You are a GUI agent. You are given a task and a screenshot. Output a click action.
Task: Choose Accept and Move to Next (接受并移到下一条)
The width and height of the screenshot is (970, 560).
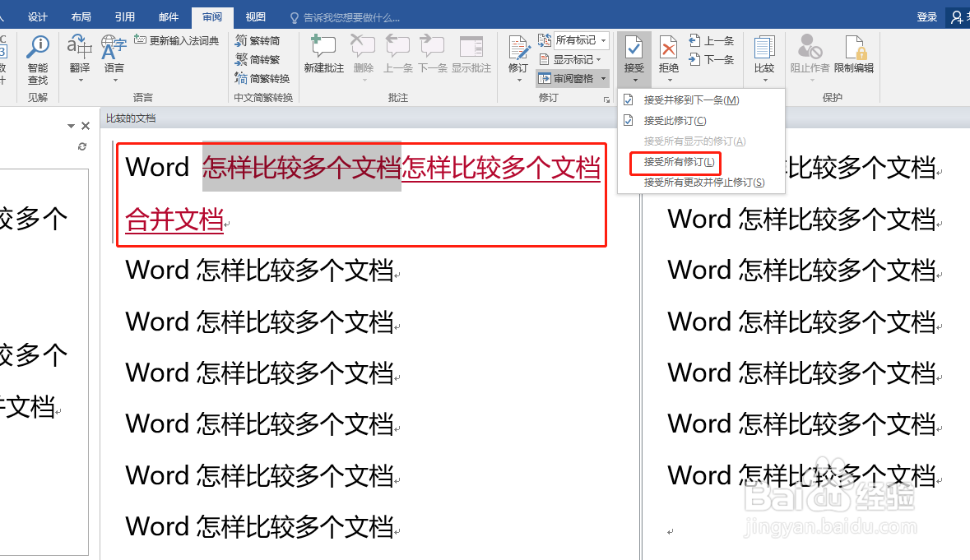pyautogui.click(x=701, y=100)
